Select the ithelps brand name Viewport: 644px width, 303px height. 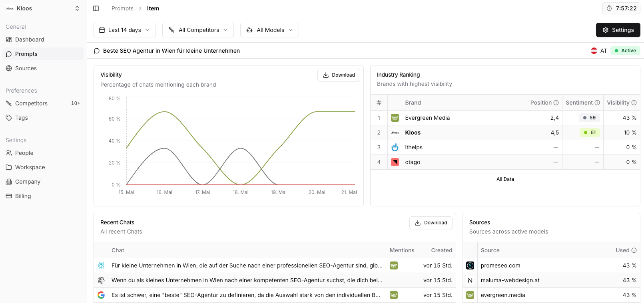(414, 147)
